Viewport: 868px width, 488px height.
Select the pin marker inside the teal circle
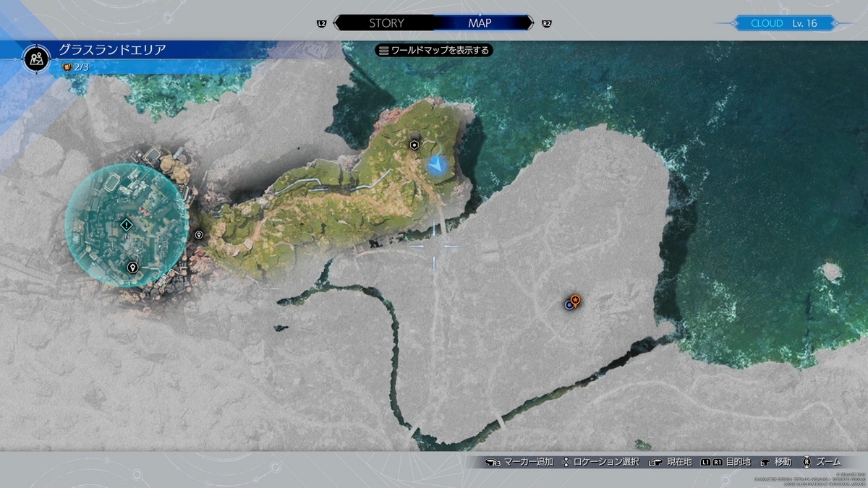coord(132,267)
